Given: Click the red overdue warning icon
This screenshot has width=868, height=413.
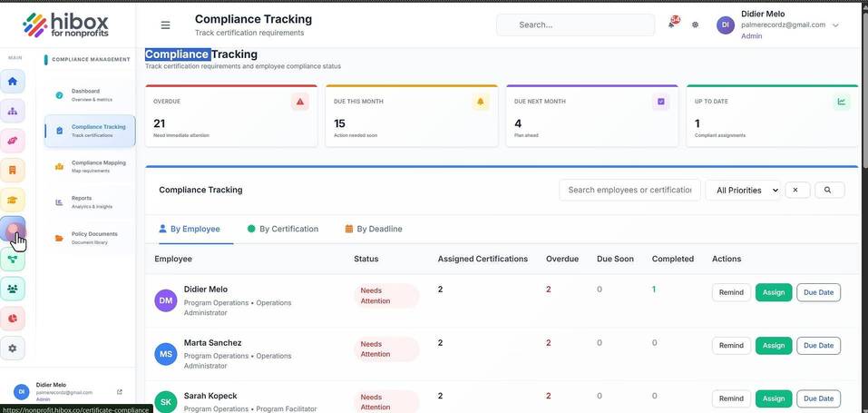Looking at the screenshot, I should tap(300, 102).
